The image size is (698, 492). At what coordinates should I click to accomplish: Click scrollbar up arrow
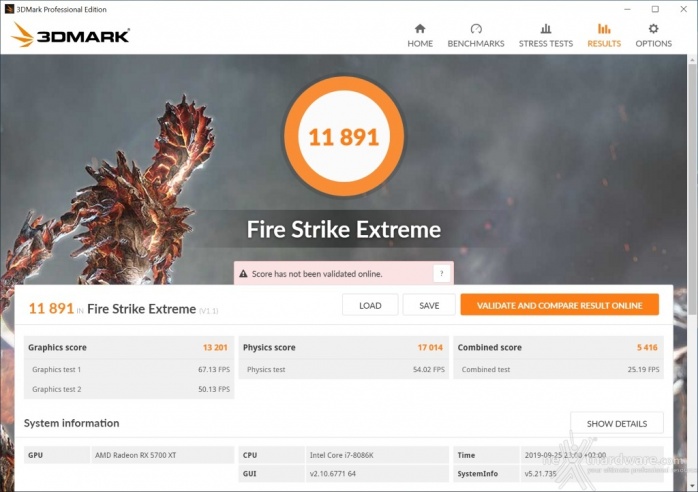coord(692,59)
